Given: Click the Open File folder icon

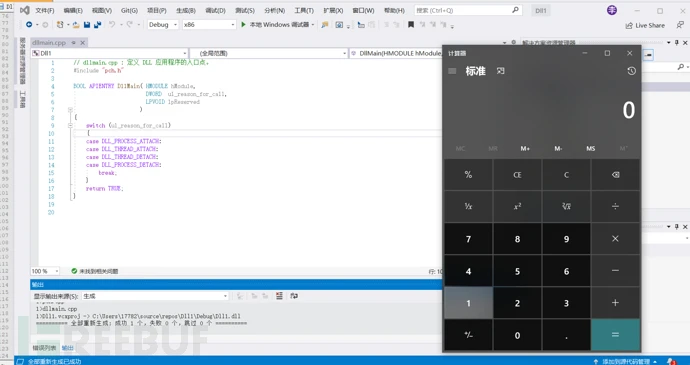Looking at the screenshot, I should tap(76, 25).
